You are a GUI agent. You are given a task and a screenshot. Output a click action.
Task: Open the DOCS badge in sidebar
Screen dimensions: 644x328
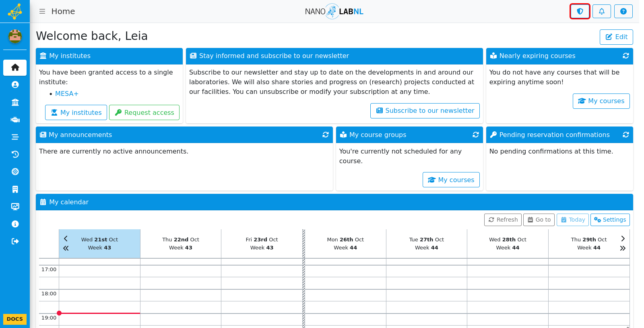coord(15,319)
